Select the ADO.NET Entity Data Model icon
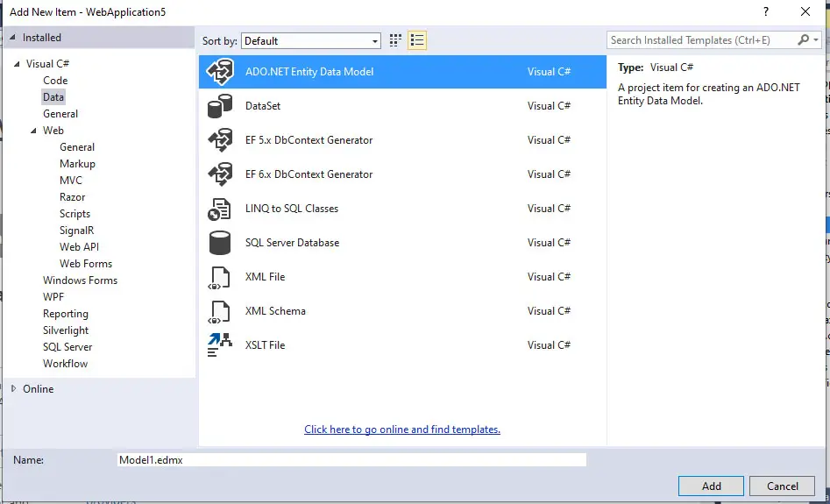Screen dimensions: 830x504 point(219,72)
